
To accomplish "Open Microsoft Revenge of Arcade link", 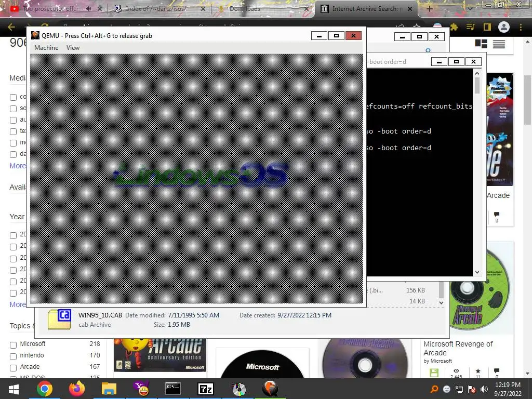I will [458, 348].
